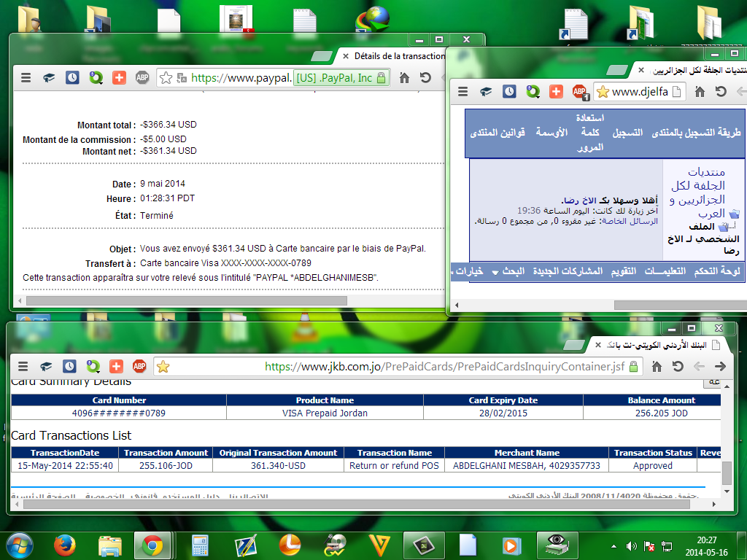Click the star bookmark icon in djelfa window
The width and height of the screenshot is (747, 560).
click(603, 91)
